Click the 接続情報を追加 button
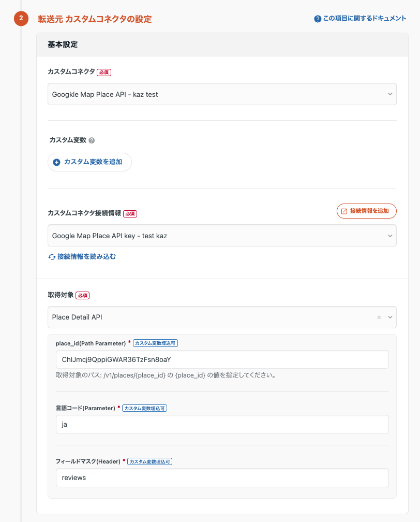Image resolution: width=420 pixels, height=522 pixels. tap(366, 211)
